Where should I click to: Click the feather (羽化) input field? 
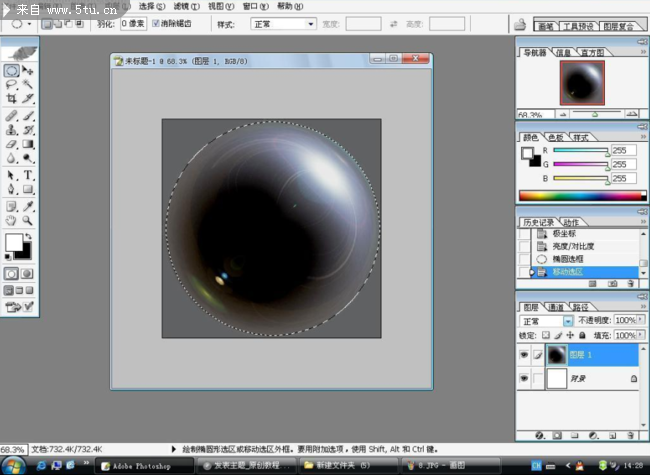tap(133, 23)
